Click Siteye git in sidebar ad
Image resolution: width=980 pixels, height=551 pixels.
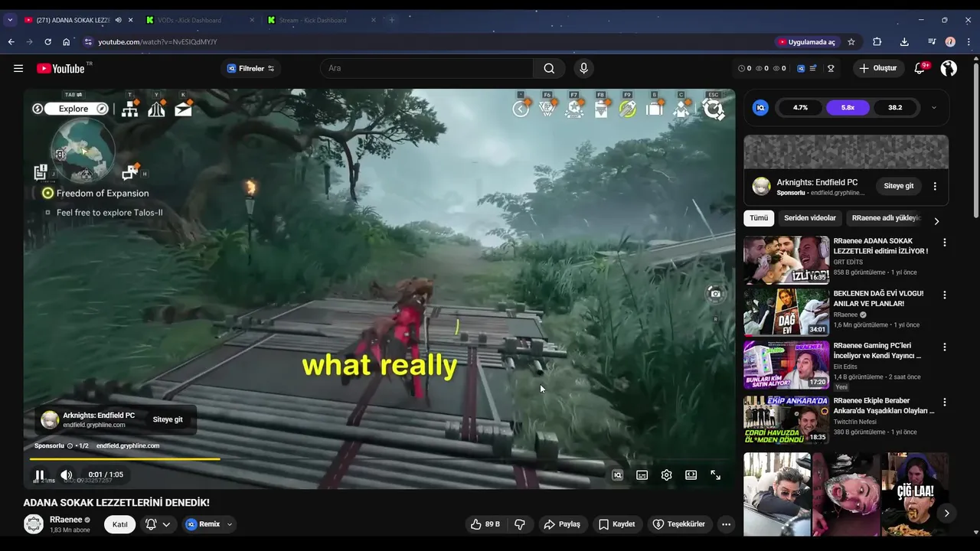[899, 186]
